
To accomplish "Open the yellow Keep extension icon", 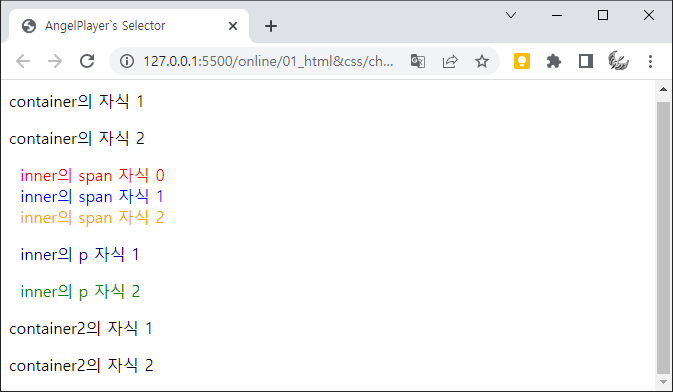I will coord(521,61).
